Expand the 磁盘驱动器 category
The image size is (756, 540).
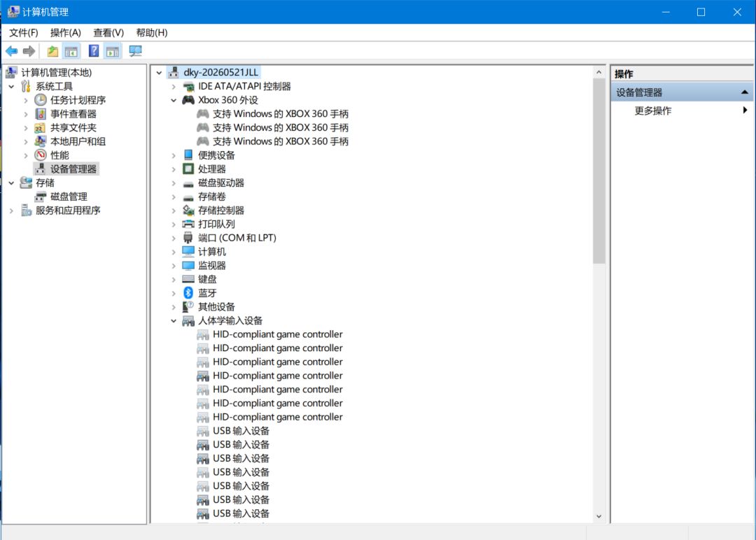pos(174,183)
